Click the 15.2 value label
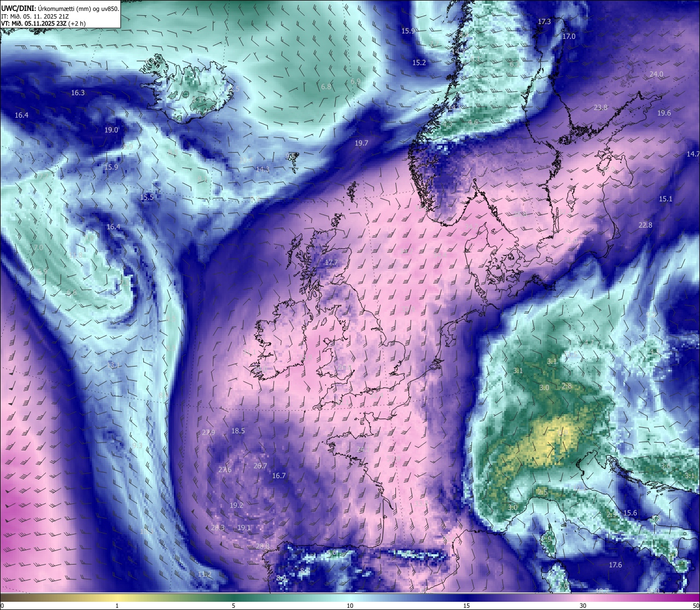Viewport: 700px width, 610px height. tap(419, 63)
